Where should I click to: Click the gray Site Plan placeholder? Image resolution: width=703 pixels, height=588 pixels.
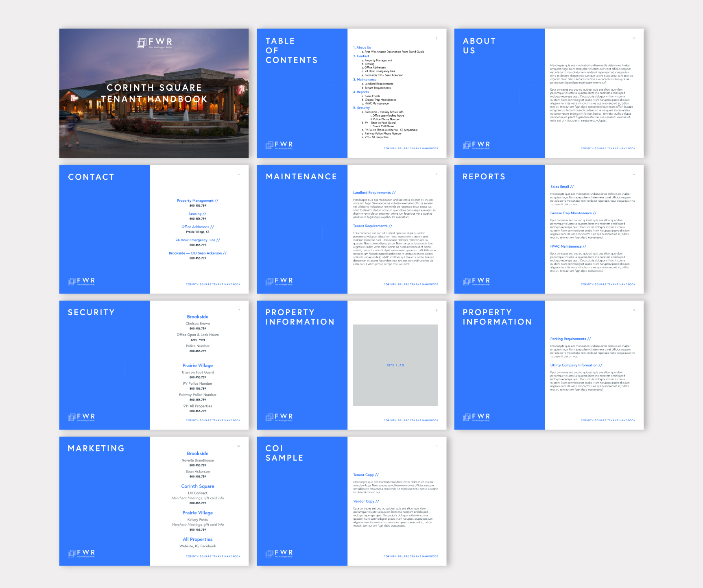click(395, 365)
